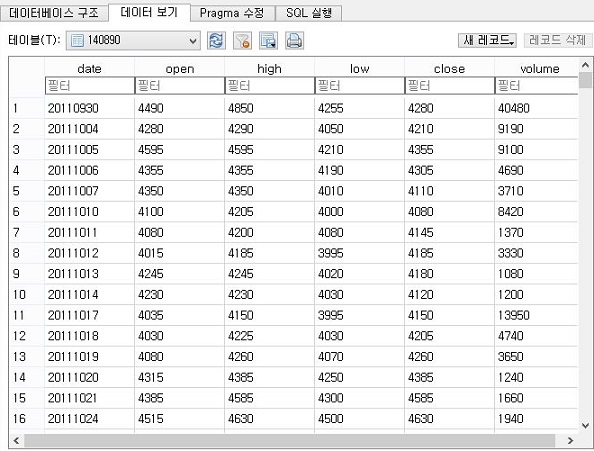Select volume cell 3650
The width and height of the screenshot is (594, 451).
(x=537, y=356)
